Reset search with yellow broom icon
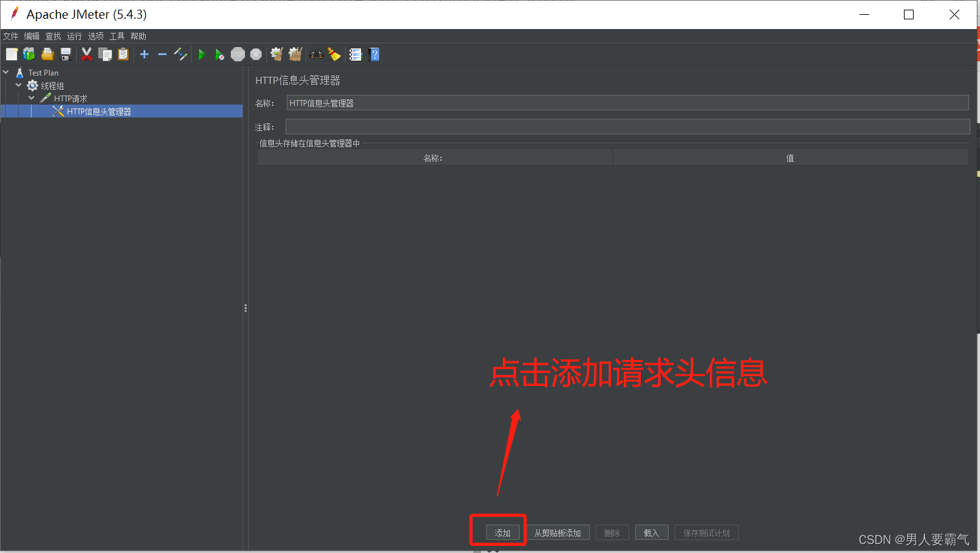980x553 pixels. pyautogui.click(x=334, y=54)
